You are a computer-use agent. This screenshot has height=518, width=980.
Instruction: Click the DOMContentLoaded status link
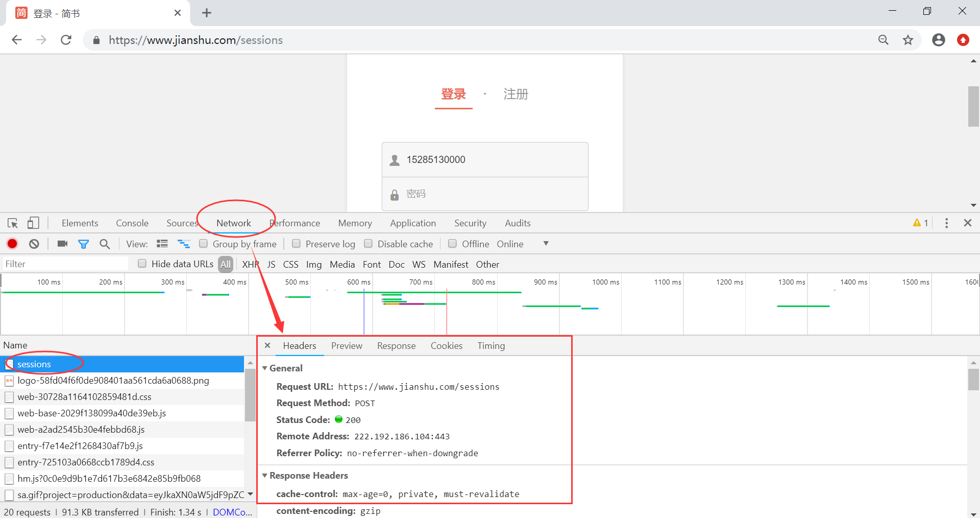coord(232,512)
